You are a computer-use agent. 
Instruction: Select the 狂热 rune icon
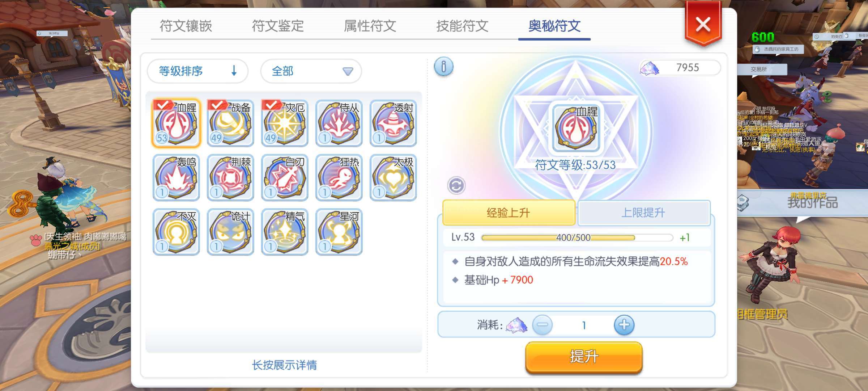click(x=339, y=177)
